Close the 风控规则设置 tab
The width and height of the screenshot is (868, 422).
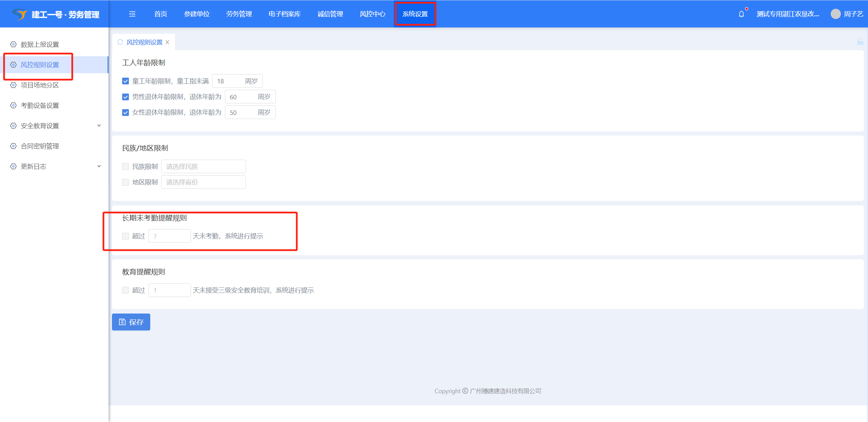click(x=168, y=42)
